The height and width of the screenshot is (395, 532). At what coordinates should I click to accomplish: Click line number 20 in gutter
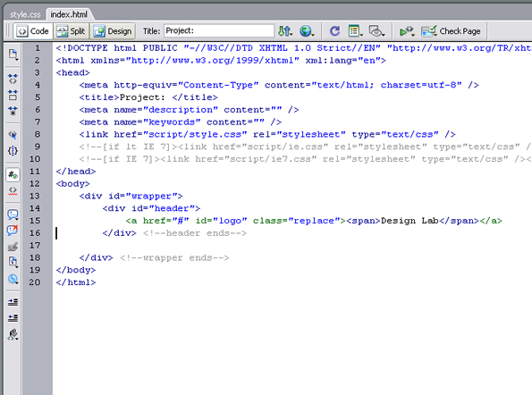[35, 282]
